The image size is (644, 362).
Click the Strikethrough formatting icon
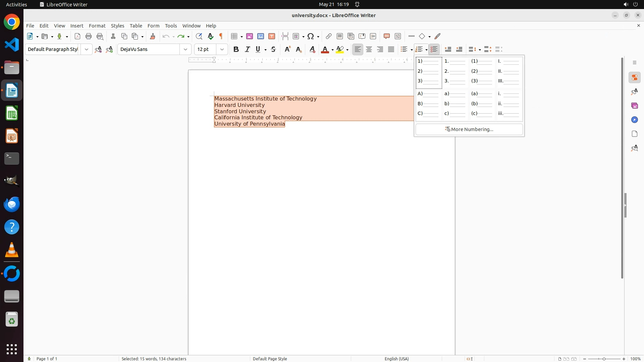click(273, 49)
